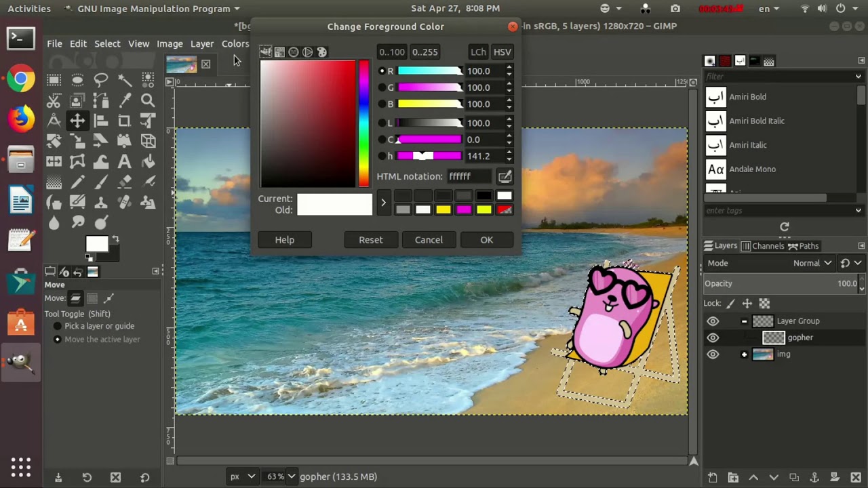
Task: Select the magenta color swatch
Action: point(464,209)
